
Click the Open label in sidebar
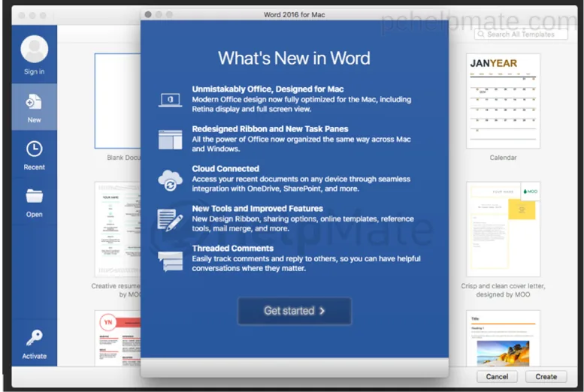click(35, 214)
